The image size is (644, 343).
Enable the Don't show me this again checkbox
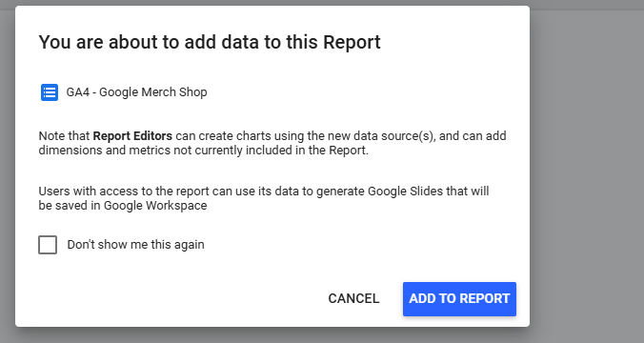[x=48, y=245]
